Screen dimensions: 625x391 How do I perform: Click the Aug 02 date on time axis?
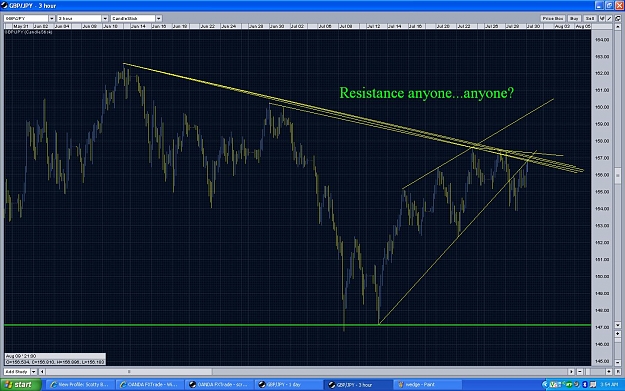click(x=562, y=26)
